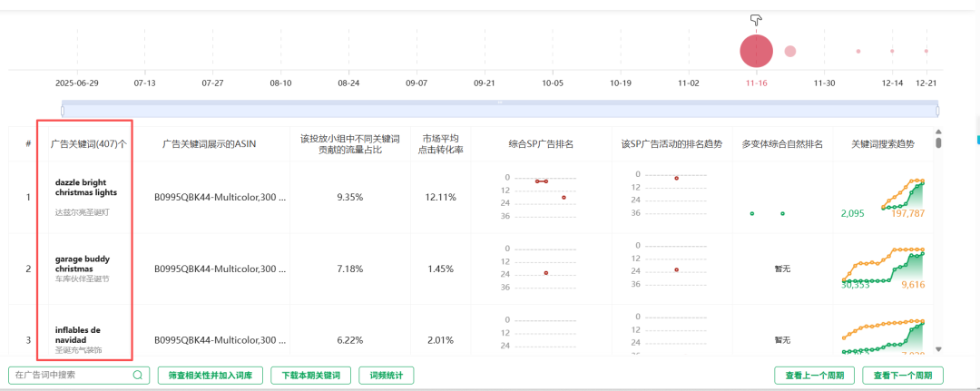Select the medium pink bubble after 11-16
980x391 pixels.
tap(790, 51)
